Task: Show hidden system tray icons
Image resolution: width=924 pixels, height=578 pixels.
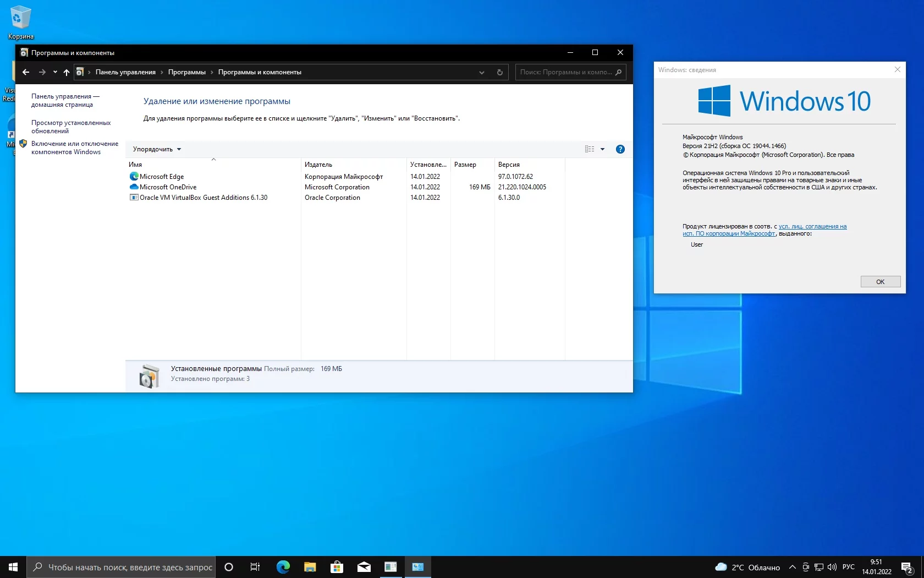Action: pyautogui.click(x=792, y=567)
